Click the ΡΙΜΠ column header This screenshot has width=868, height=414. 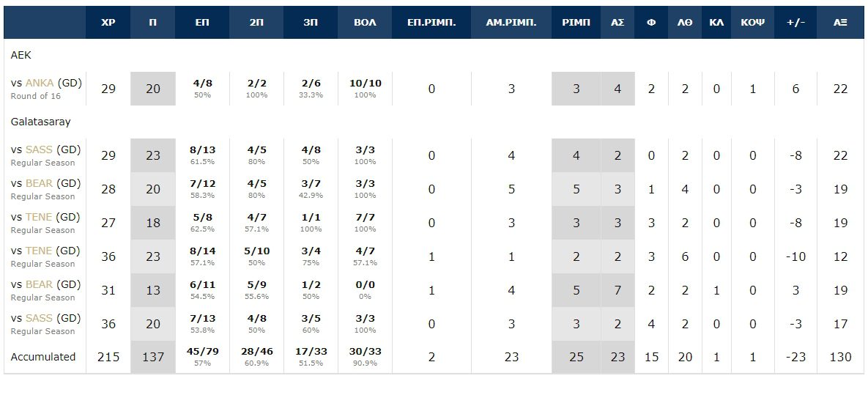576,23
